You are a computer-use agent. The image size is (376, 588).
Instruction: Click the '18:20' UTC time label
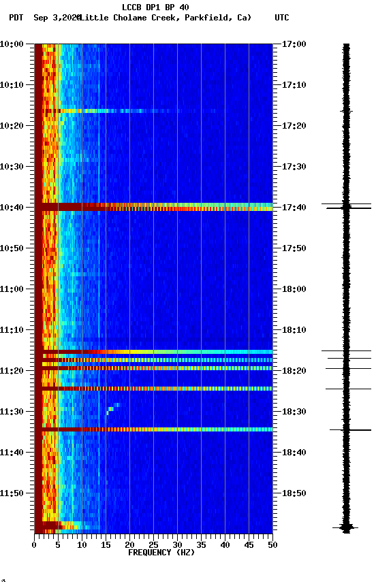point(294,372)
